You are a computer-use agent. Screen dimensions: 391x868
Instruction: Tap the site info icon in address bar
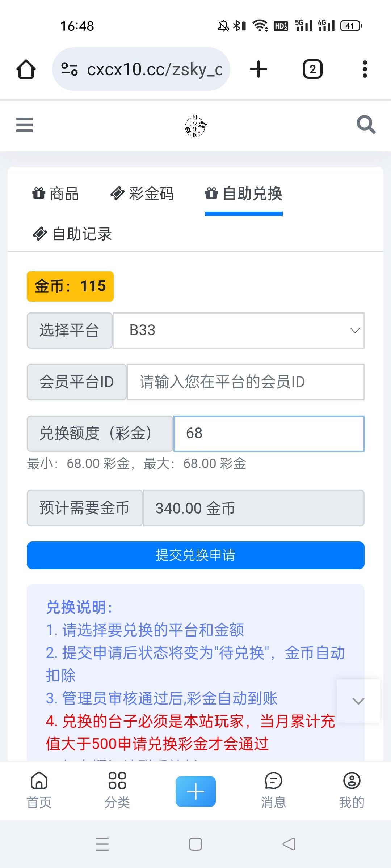70,69
